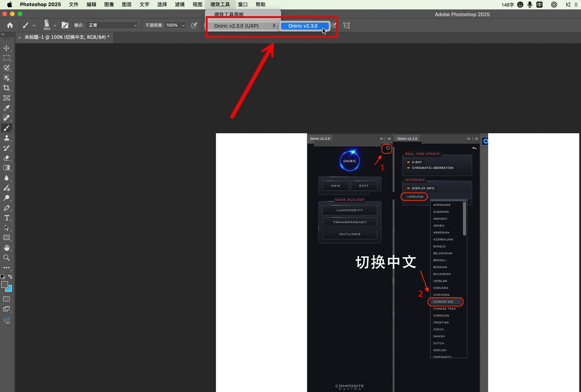Select the Frame tool

(6, 98)
